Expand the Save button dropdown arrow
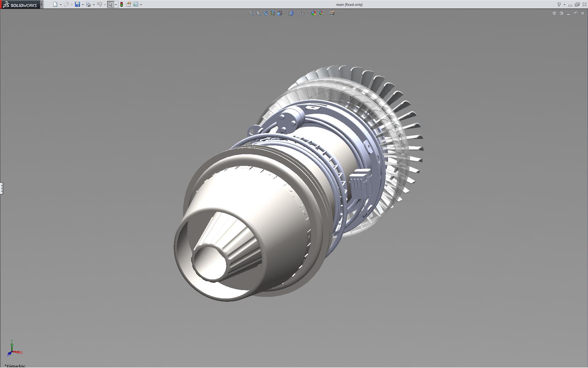 click(x=83, y=5)
